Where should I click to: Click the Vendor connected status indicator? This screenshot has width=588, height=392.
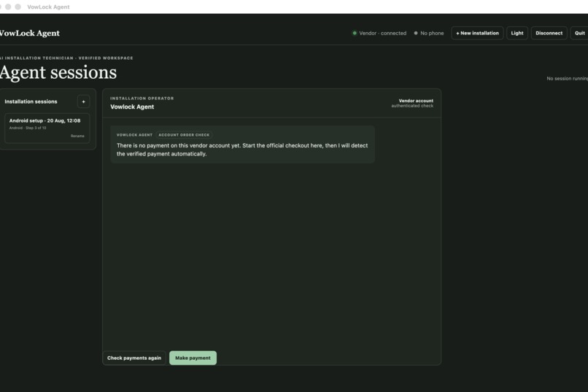[379, 33]
